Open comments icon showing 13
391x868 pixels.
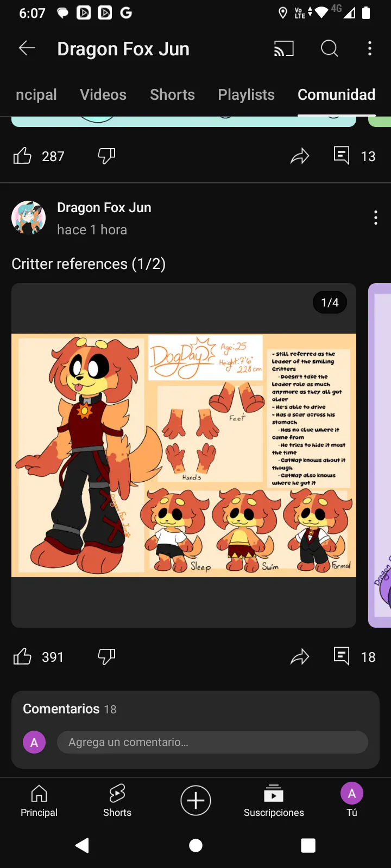342,156
